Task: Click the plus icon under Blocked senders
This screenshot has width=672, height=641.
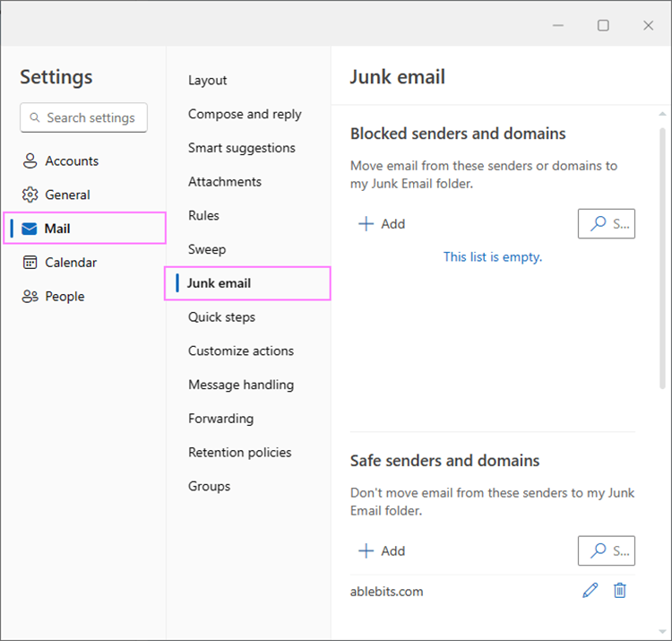Action: pos(366,224)
